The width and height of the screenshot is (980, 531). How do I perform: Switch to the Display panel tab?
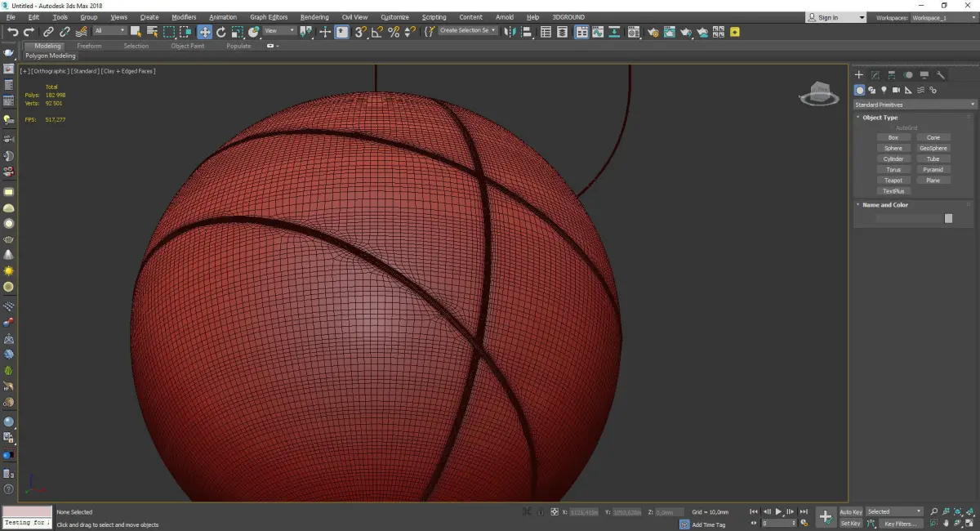pos(924,75)
